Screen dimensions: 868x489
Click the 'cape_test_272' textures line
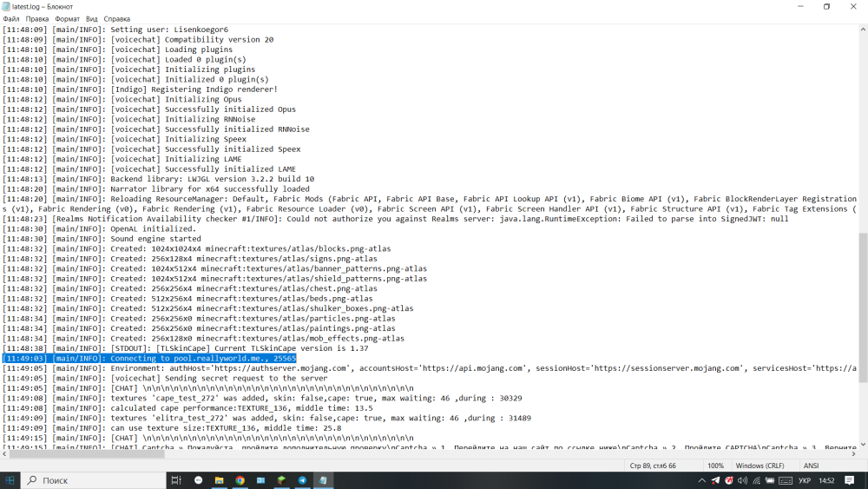[x=262, y=398]
